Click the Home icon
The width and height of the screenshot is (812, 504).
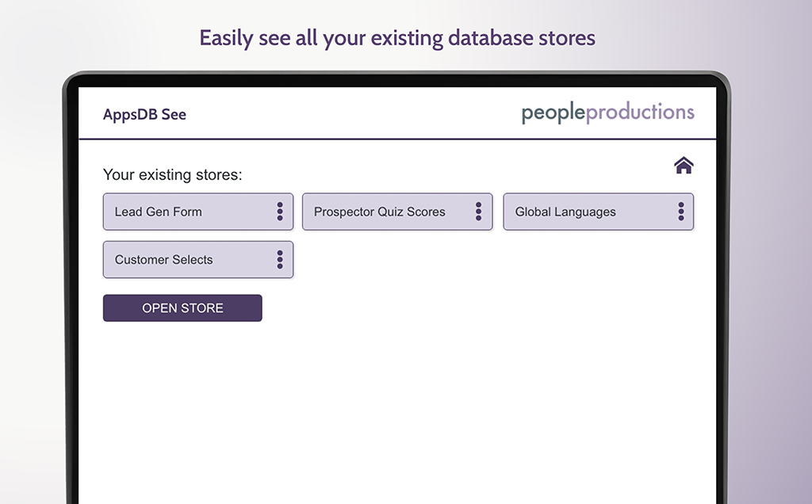click(x=684, y=166)
